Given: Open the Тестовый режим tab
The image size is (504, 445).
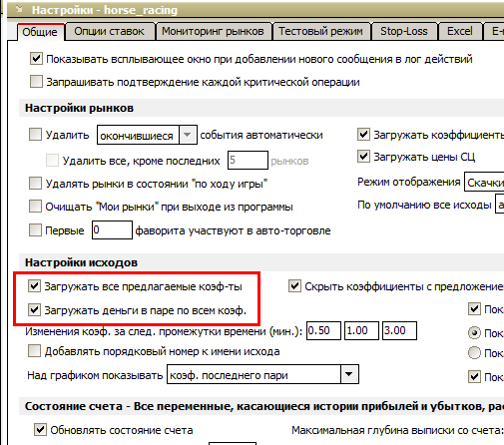Looking at the screenshot, I should pos(320,31).
